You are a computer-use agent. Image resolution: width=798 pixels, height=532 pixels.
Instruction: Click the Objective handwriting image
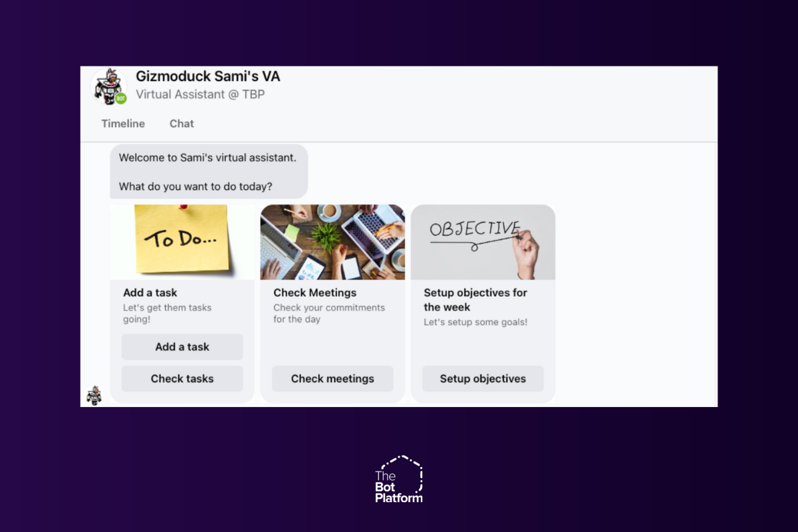pos(483,242)
